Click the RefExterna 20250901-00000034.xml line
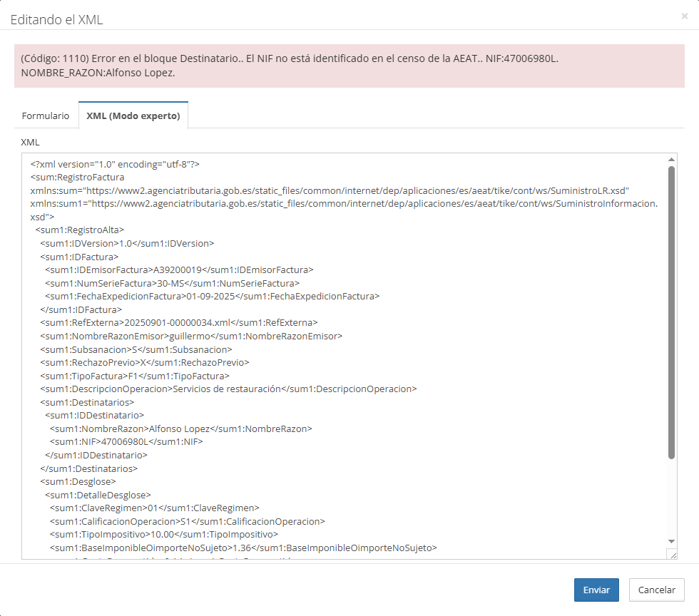Viewport: 699px width, 616px height. tap(179, 322)
